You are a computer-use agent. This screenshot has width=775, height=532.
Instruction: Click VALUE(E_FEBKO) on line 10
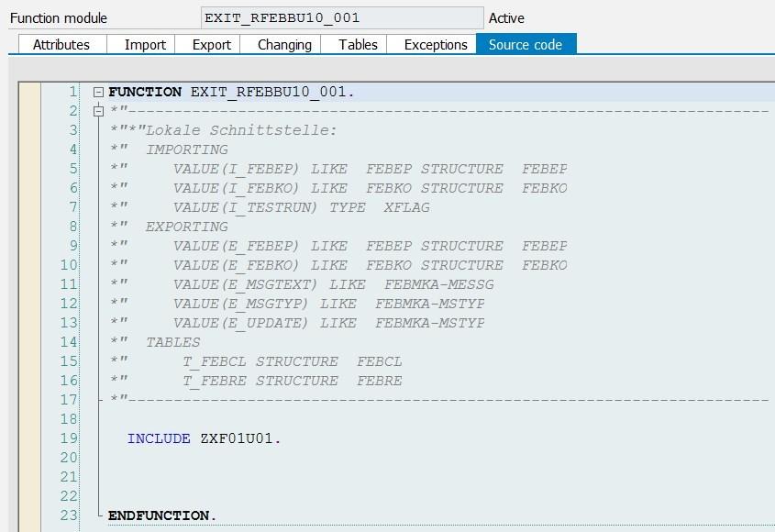[x=237, y=265]
